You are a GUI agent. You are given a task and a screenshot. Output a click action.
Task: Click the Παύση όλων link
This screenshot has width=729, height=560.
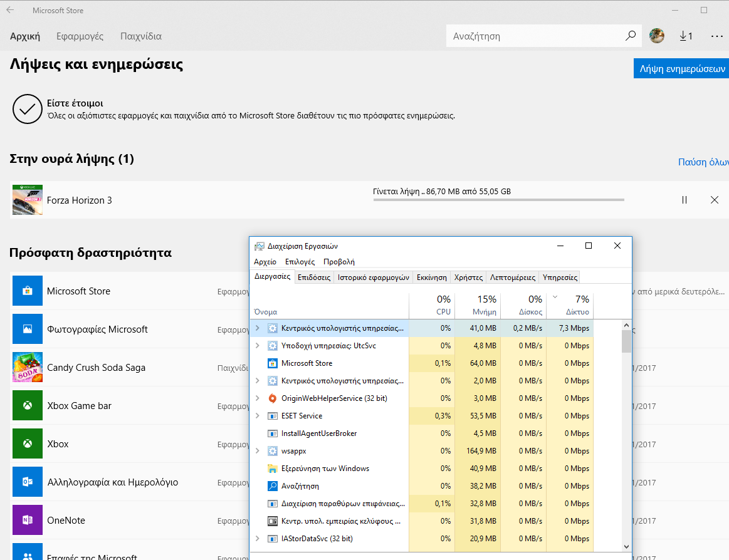tap(703, 162)
